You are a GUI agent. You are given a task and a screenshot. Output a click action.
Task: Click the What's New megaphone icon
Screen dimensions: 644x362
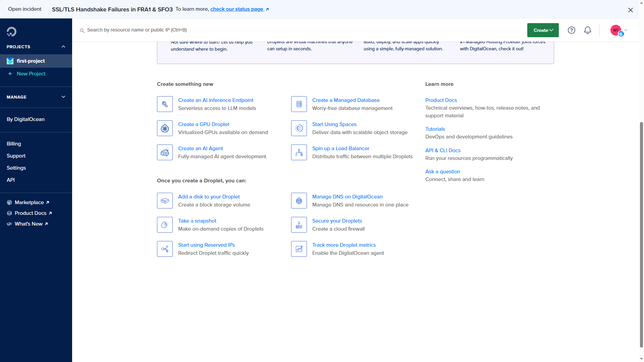(9, 224)
